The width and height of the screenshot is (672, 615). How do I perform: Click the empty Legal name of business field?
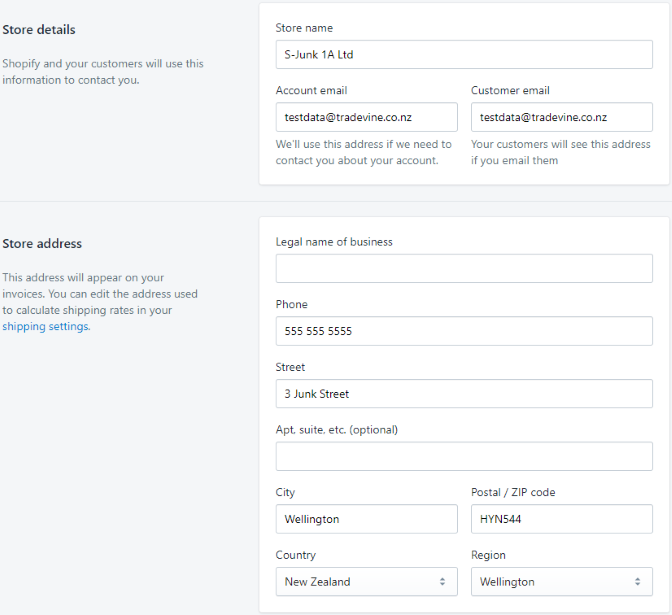click(x=464, y=268)
